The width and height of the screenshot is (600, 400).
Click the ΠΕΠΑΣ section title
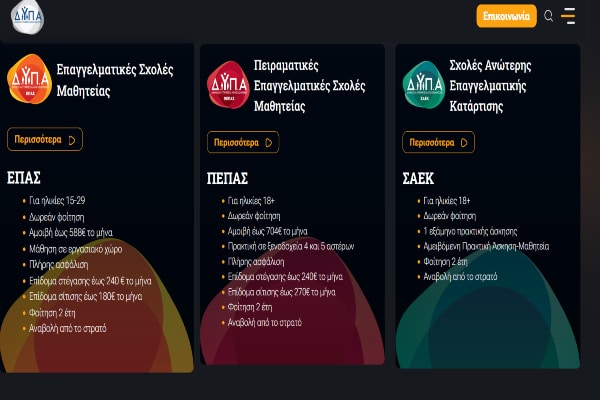(x=227, y=178)
